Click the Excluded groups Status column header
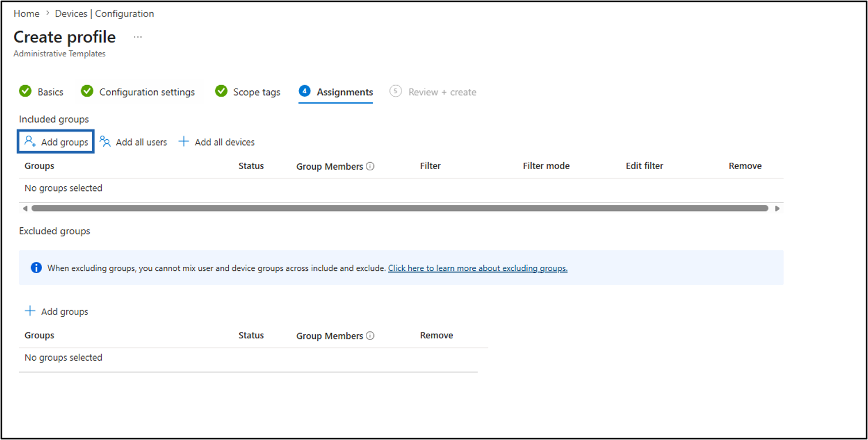The width and height of the screenshot is (868, 440). tap(251, 335)
